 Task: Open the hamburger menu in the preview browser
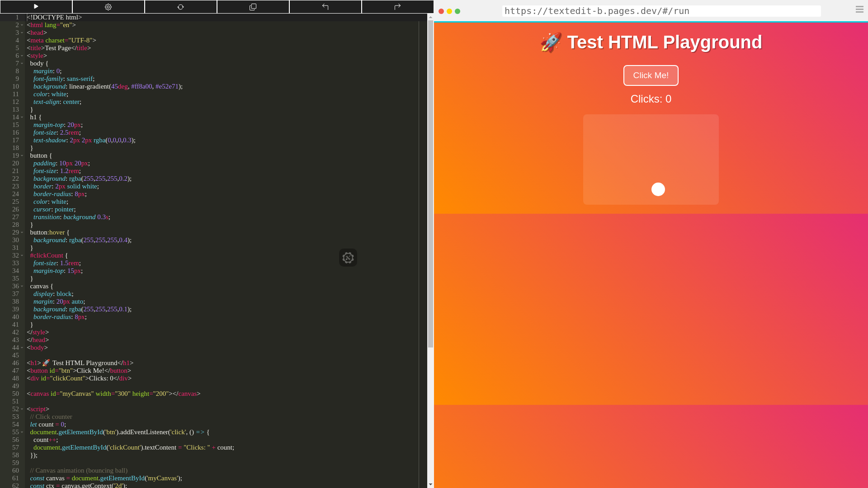(859, 9)
